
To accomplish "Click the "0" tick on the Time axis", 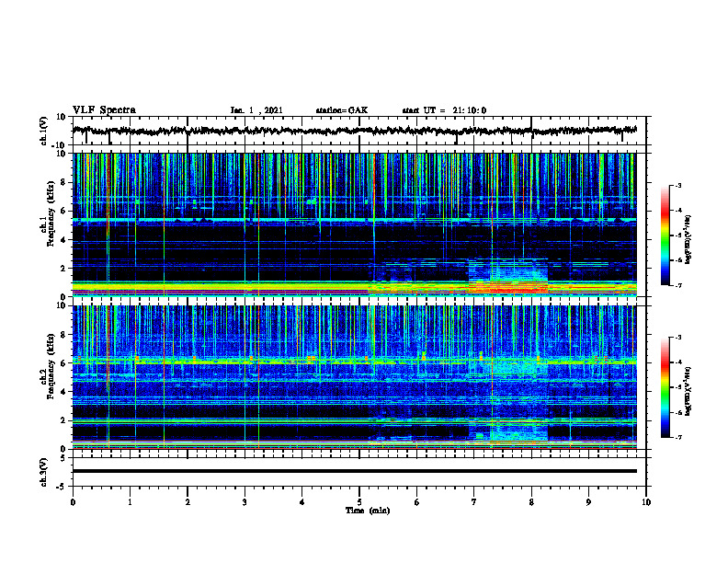I will [x=73, y=502].
